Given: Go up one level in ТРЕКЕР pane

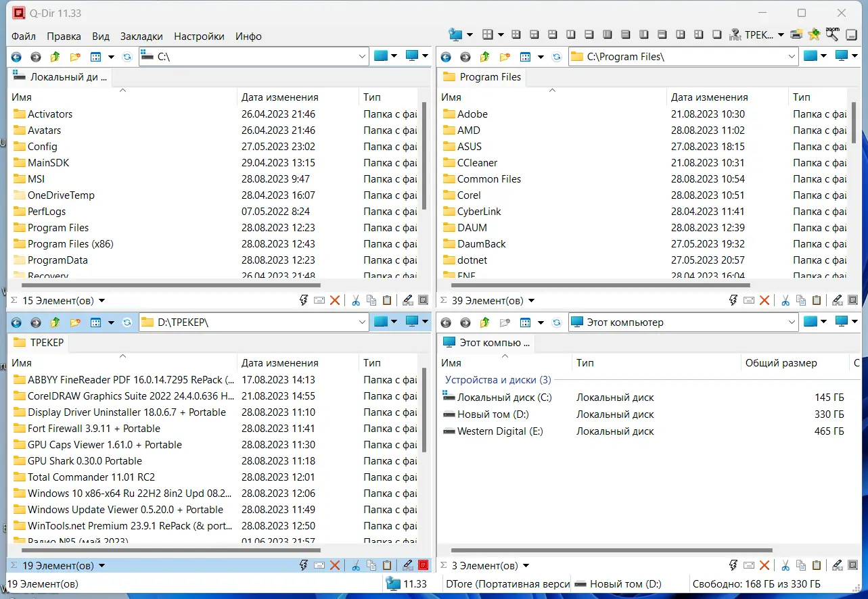Looking at the screenshot, I should click(x=55, y=322).
